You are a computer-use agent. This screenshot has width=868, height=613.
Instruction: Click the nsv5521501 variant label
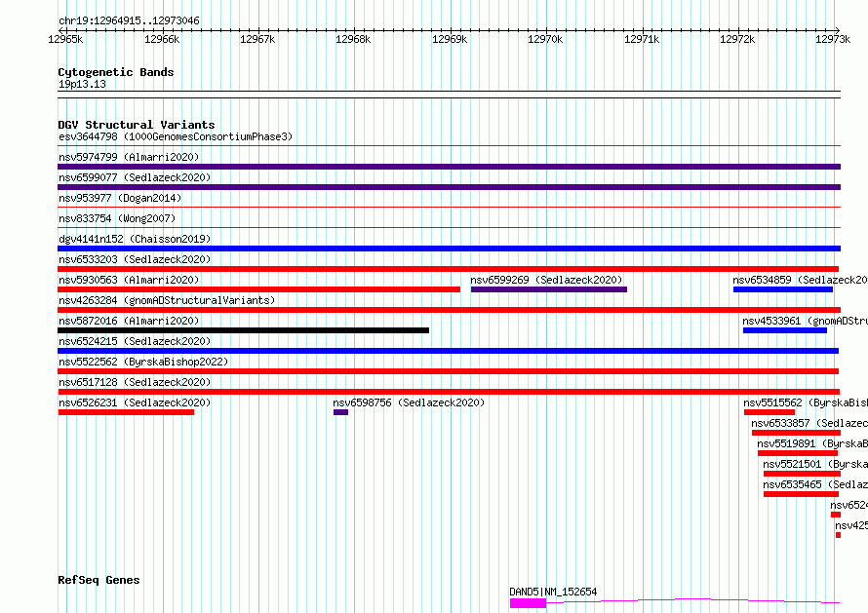[x=815, y=464]
